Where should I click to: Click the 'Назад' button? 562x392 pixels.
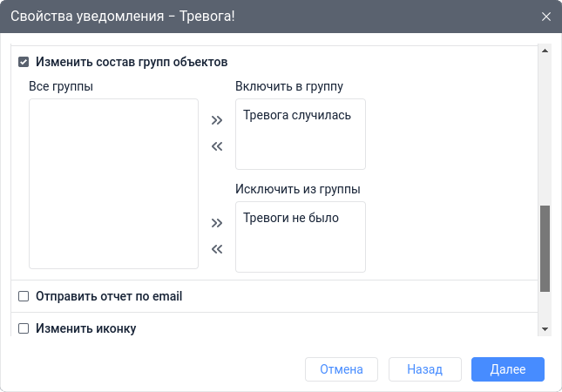pos(424,369)
